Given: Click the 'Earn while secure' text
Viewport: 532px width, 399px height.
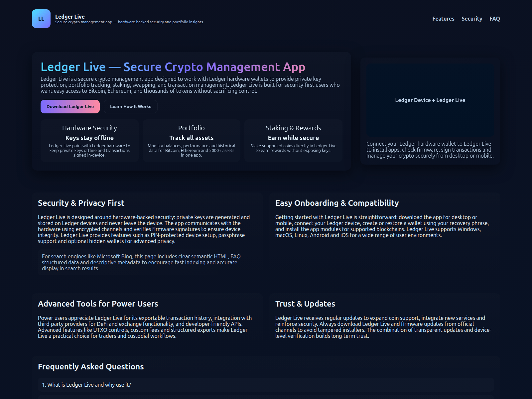Looking at the screenshot, I should pos(293,138).
